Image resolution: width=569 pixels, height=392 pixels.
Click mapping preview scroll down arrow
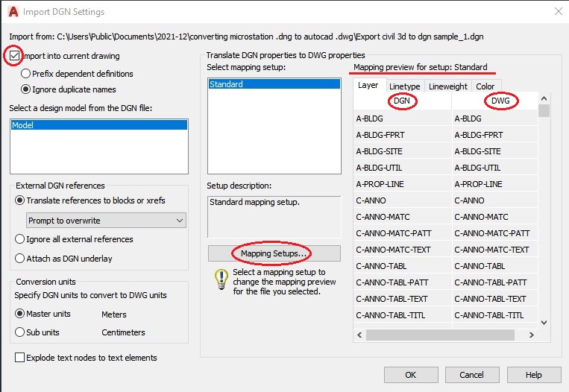pos(544,322)
